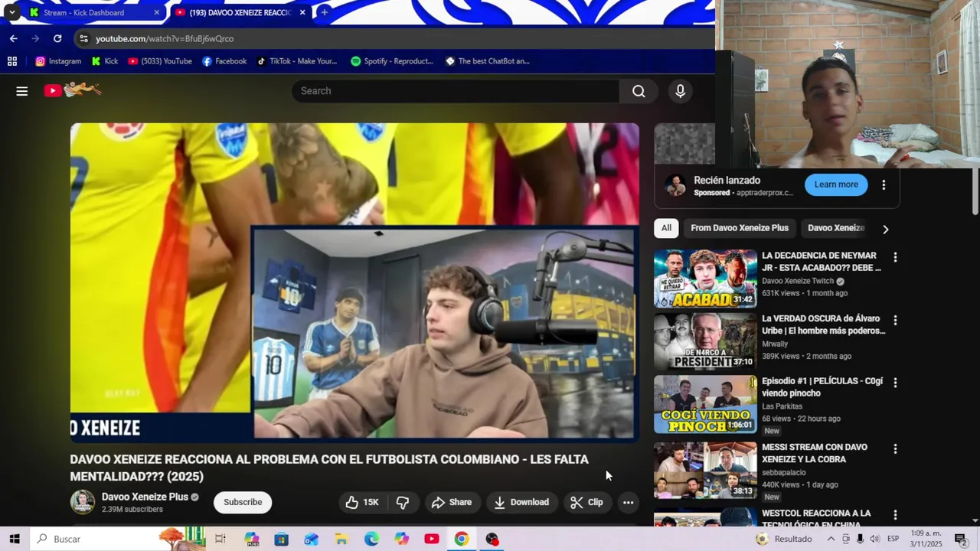Screen dimensions: 980x551
Task: Open the YouTube hamburger guide menu
Action: (22, 91)
